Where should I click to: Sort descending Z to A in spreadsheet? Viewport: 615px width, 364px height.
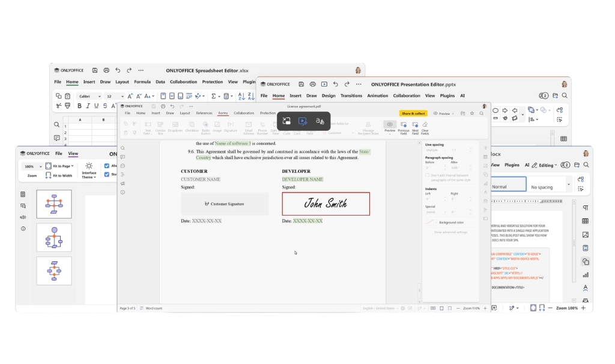coord(251,96)
